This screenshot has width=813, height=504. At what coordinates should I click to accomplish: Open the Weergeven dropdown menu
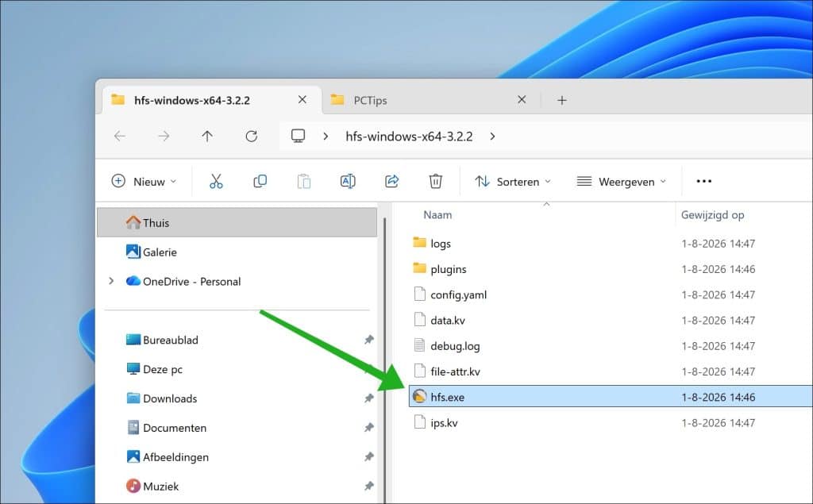pyautogui.click(x=621, y=181)
